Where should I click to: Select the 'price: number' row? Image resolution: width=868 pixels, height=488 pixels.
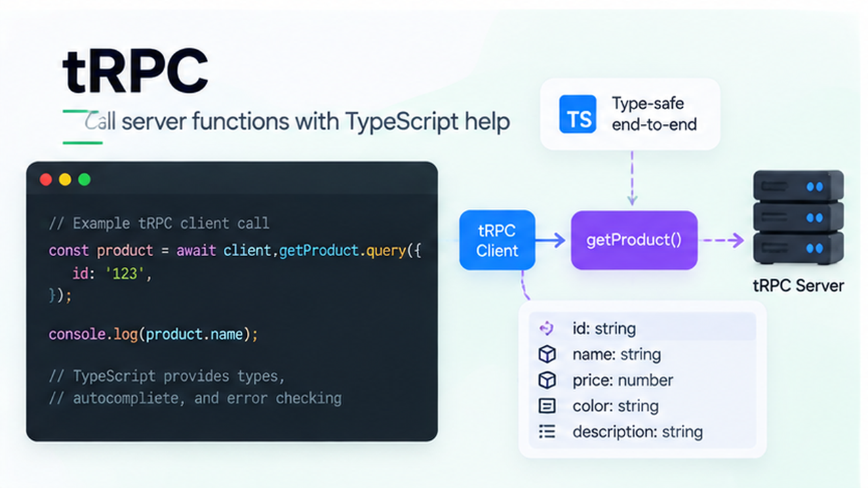pos(642,380)
